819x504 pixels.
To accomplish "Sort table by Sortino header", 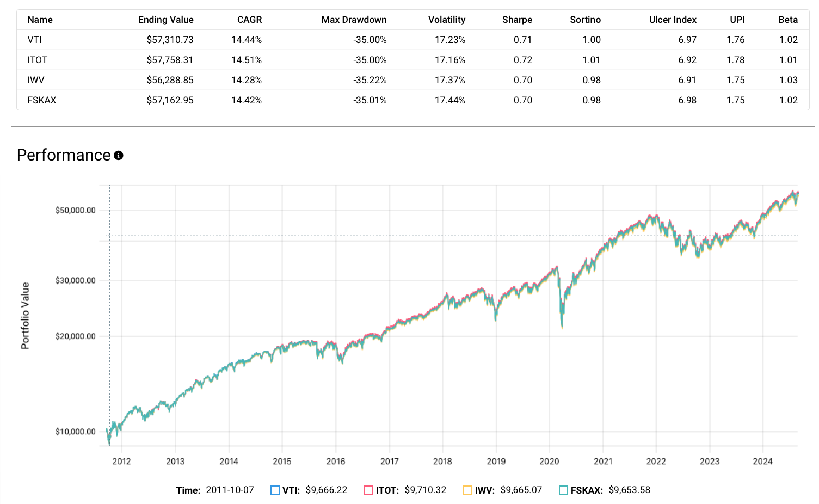I will tap(586, 20).
